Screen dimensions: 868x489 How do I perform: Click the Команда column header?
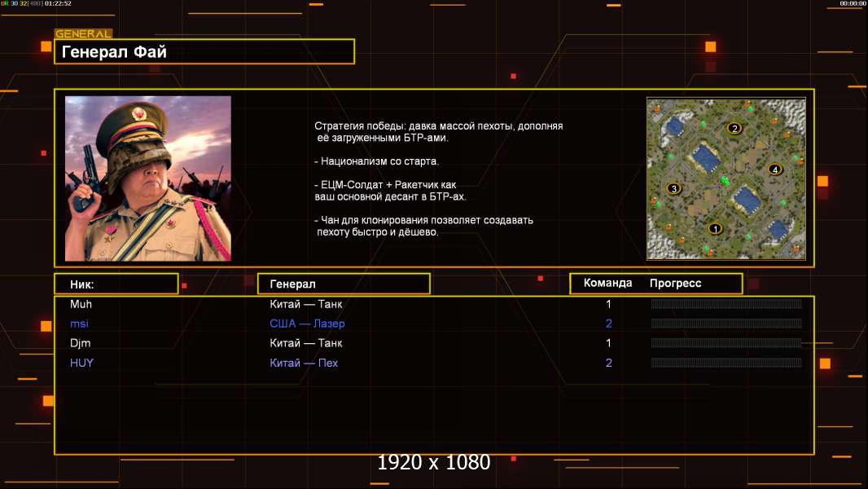click(607, 284)
